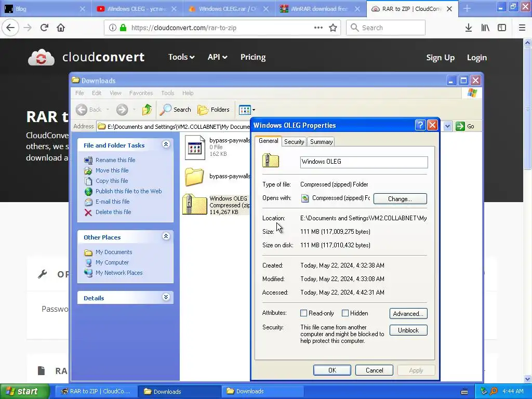Click Search in Downloads window toolbar
This screenshot has width=532, height=399.
[176, 109]
